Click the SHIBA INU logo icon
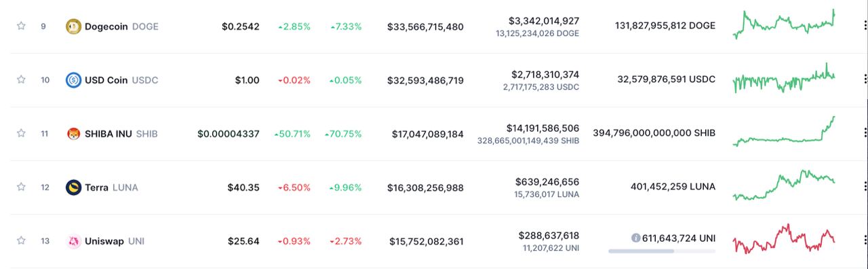 (x=73, y=134)
